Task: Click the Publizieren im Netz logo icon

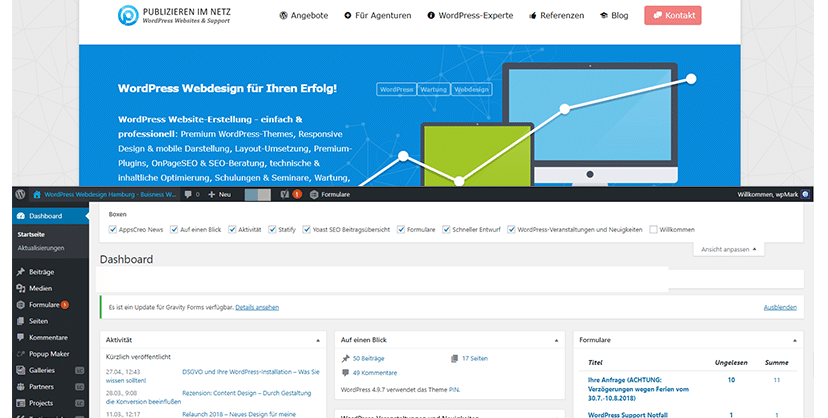Action: (x=128, y=15)
